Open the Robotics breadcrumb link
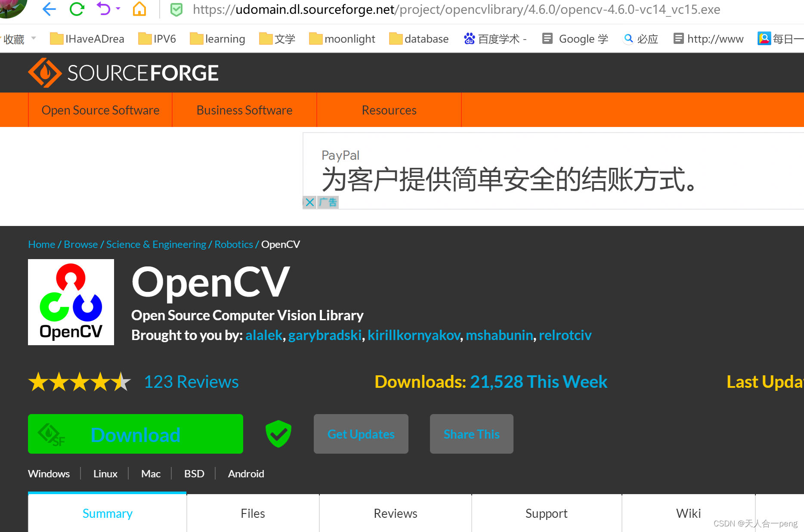The width and height of the screenshot is (804, 532). click(x=234, y=244)
